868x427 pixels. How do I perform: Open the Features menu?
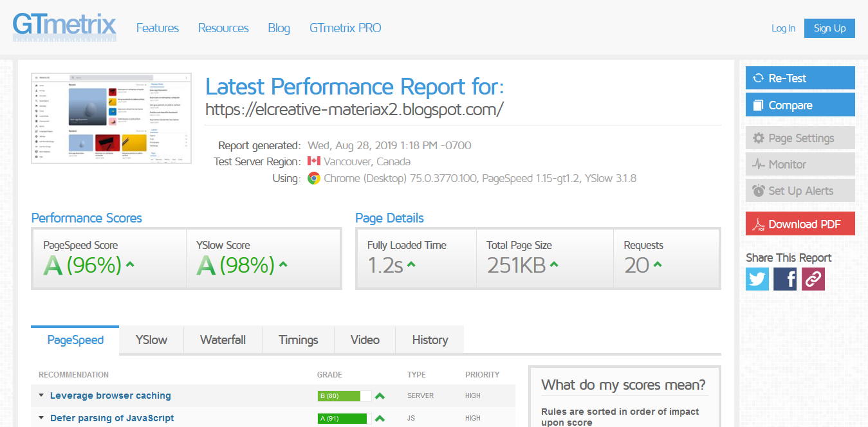[x=158, y=28]
